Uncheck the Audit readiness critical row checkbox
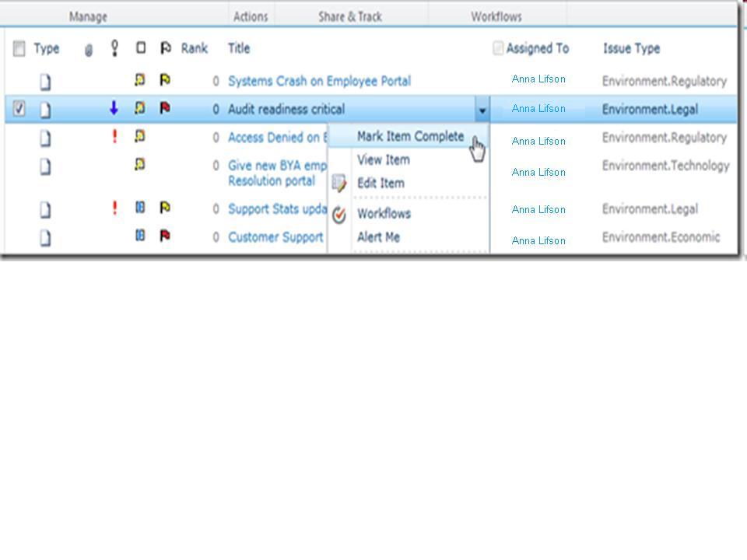Viewport: 747px width, 560px height. pos(19,109)
